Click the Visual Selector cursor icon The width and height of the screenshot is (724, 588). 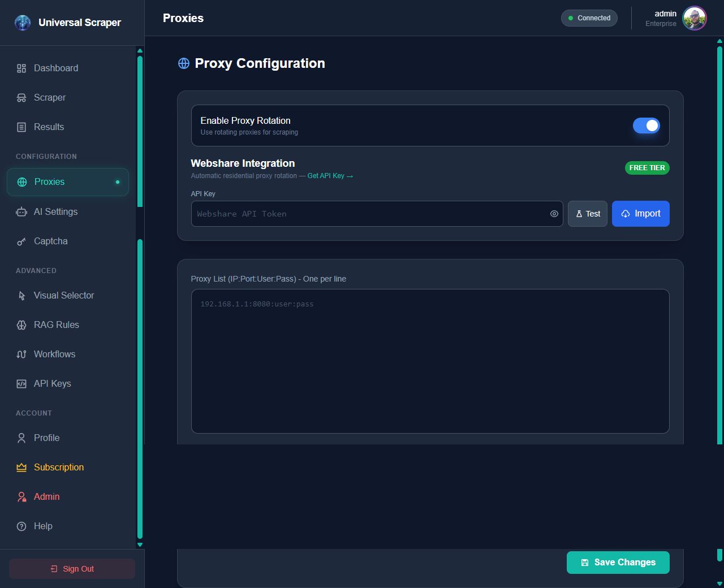(21, 296)
